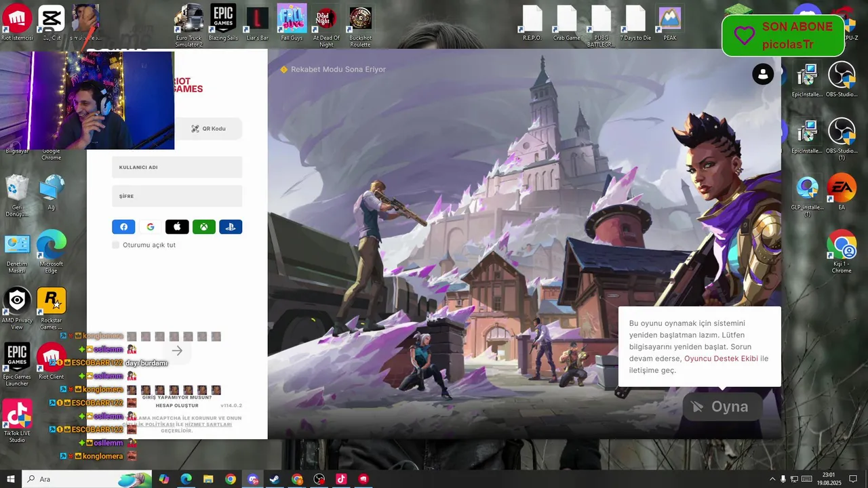
Task: Open the Geri Dönüşüm recycle bin
Action: coord(17,195)
